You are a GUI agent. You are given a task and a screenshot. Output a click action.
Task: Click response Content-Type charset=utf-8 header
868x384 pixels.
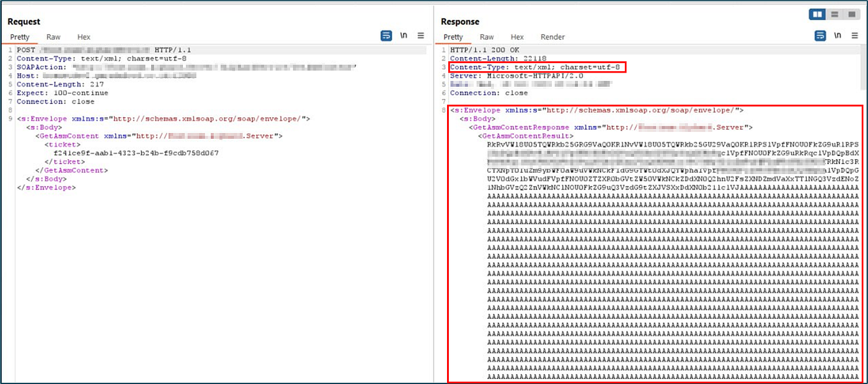click(x=536, y=67)
